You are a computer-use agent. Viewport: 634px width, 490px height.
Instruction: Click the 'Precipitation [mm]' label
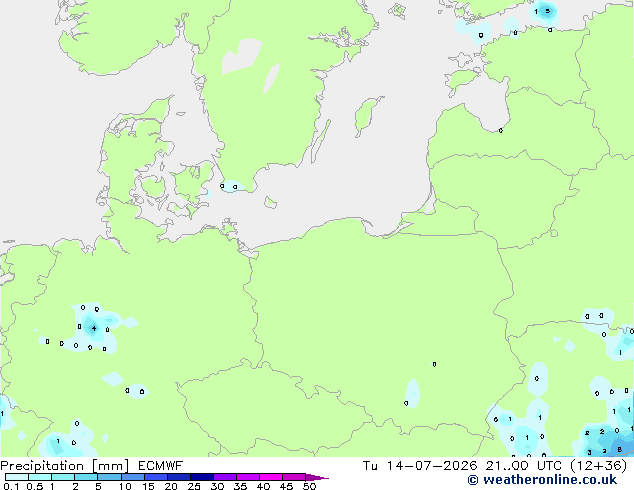coord(64,466)
